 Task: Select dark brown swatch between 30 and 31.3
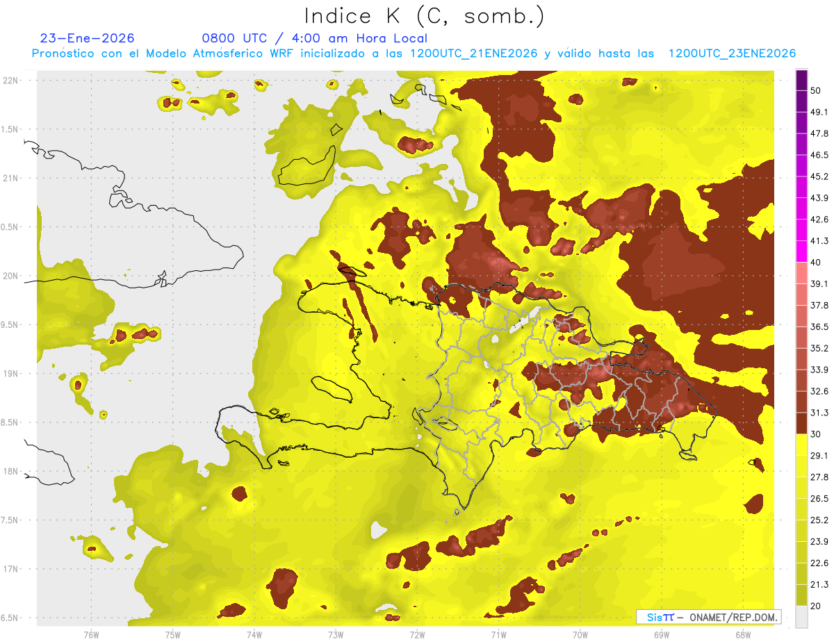pos(801,423)
